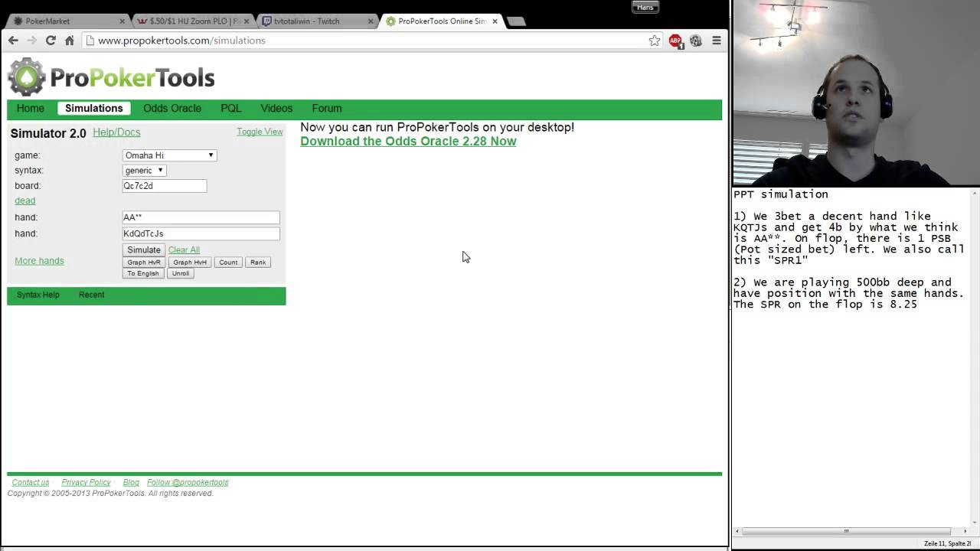Open the Help/Docs link
This screenshot has width=980, height=551.
coord(116,132)
